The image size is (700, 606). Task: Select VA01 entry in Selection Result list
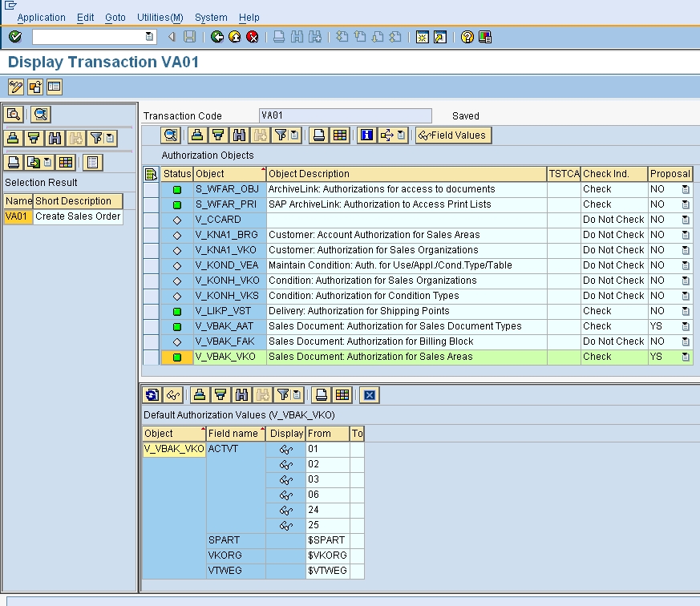tap(18, 216)
